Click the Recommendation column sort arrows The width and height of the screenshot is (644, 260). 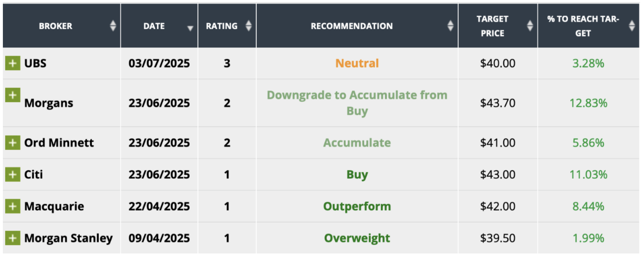point(450,26)
